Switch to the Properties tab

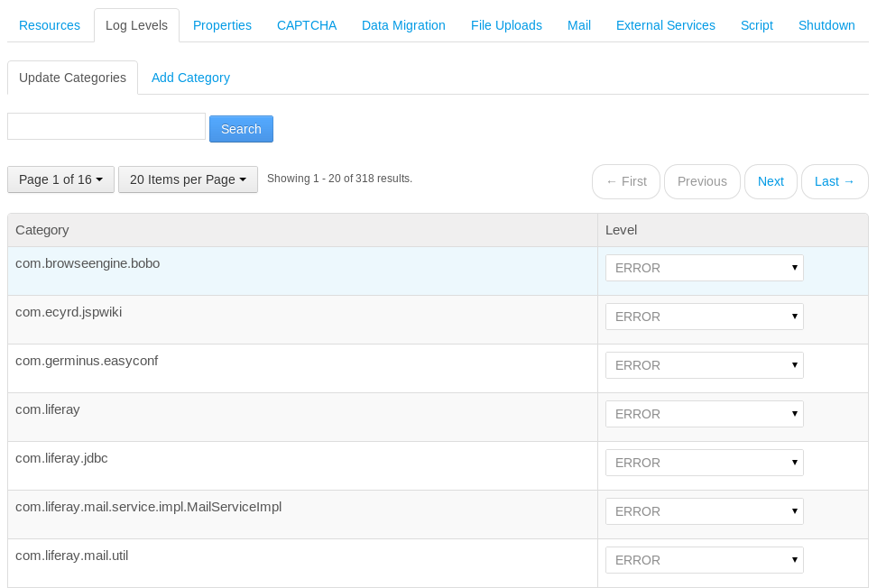222,26
